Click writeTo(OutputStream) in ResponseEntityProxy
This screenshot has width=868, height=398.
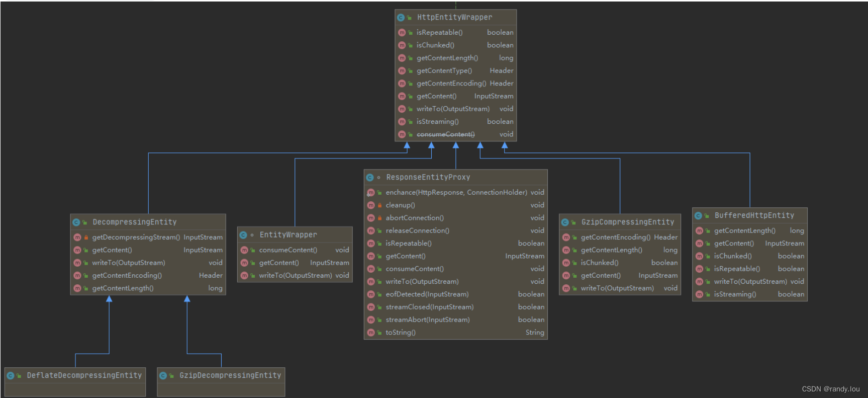[x=422, y=282]
